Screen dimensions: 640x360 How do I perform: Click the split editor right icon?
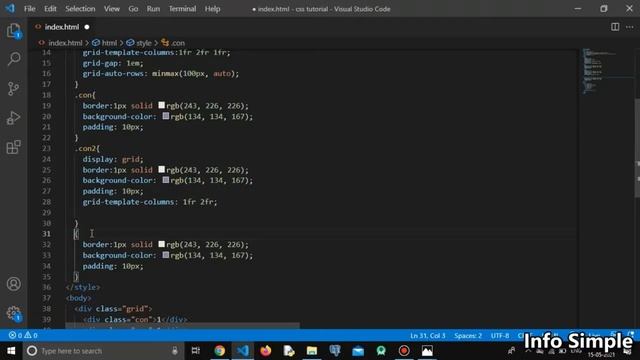pos(615,27)
